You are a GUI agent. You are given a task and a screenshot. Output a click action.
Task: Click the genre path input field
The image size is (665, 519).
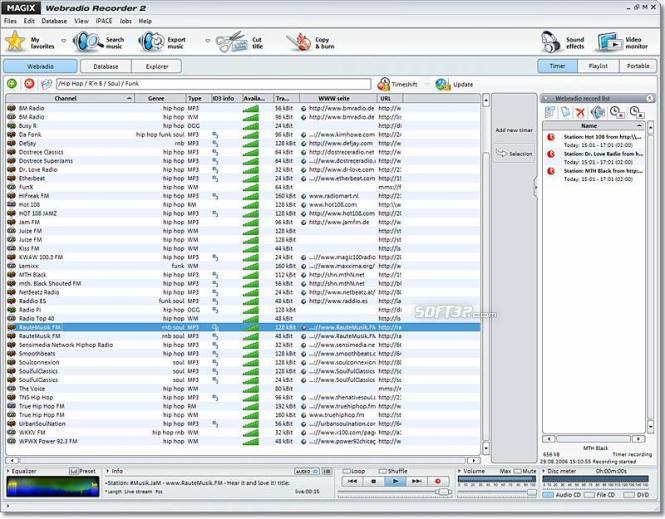214,84
